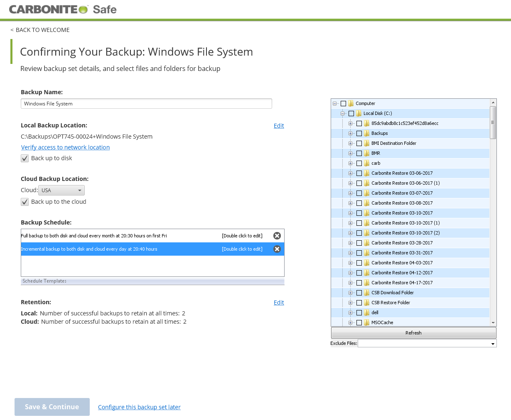
Task: Remove the monthly full backup schedule entry
Action: (277, 235)
